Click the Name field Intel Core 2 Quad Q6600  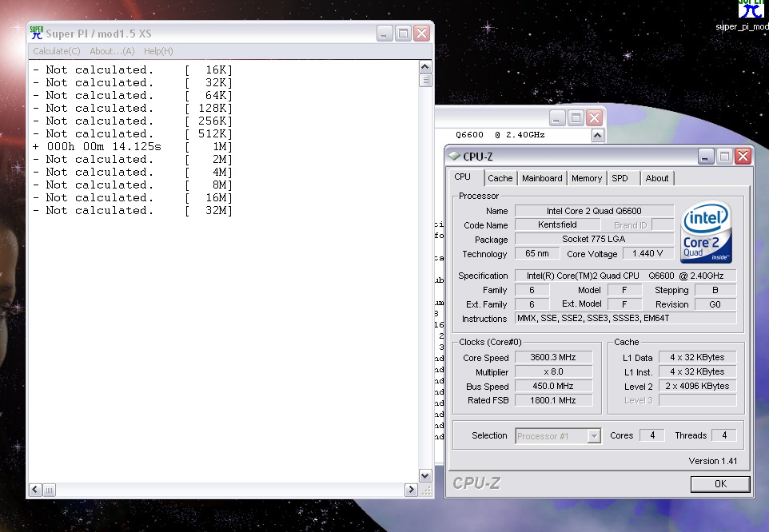click(x=594, y=211)
